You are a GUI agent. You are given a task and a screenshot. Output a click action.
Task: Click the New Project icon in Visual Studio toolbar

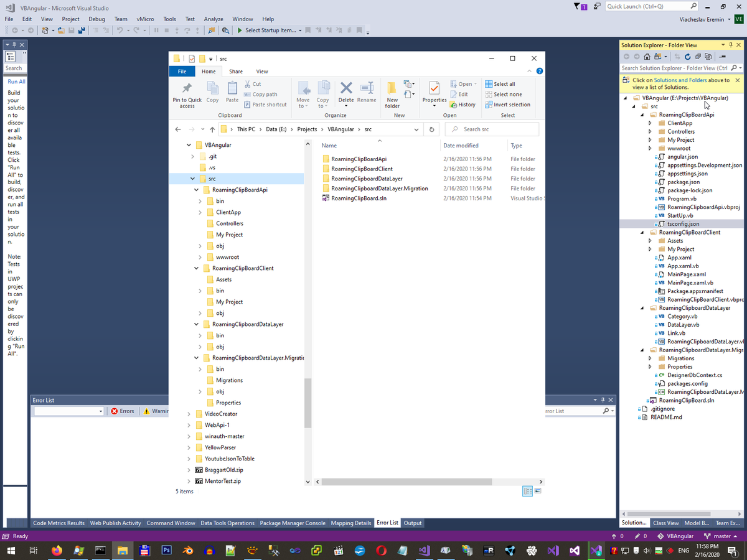coord(45,30)
